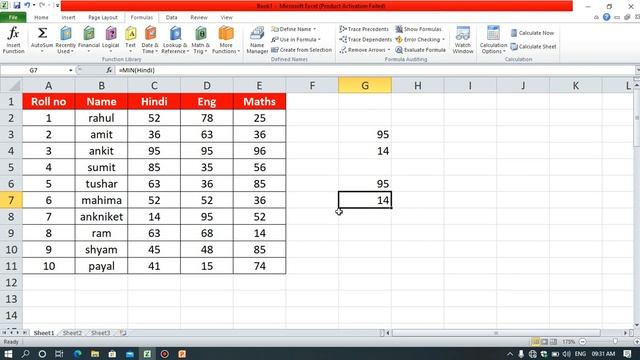Open Date & Time functions
The width and height of the screenshot is (640, 360).
(150, 40)
